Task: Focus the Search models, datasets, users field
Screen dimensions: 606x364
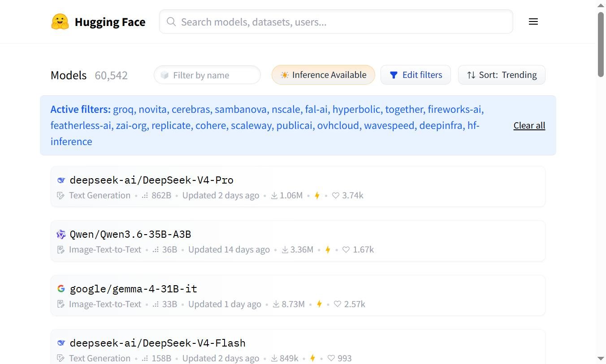Action: [336, 21]
